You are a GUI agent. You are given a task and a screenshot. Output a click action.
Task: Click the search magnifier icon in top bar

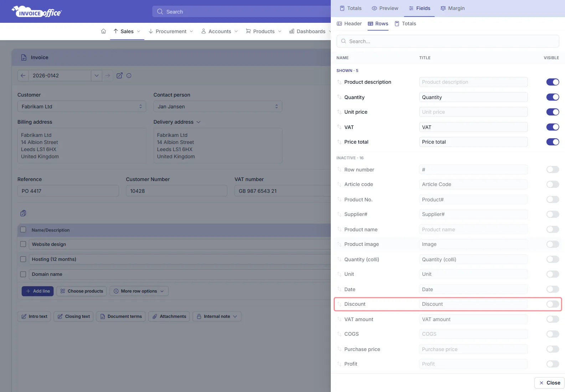point(160,12)
